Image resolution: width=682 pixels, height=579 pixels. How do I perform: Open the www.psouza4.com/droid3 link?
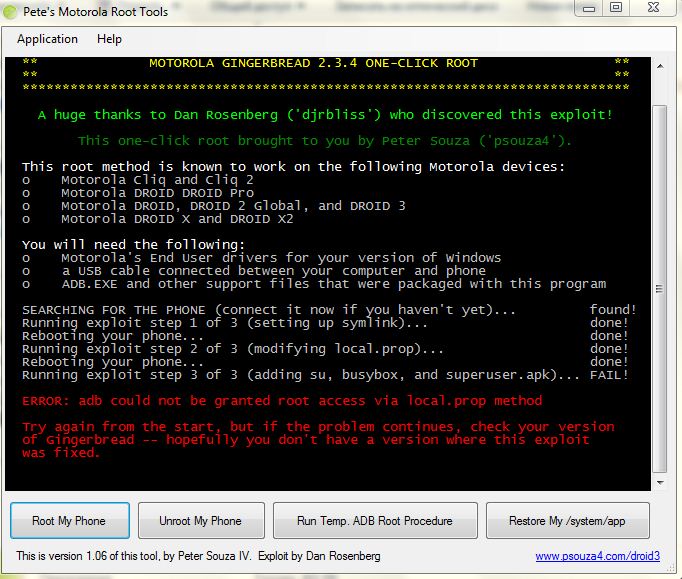point(597,556)
